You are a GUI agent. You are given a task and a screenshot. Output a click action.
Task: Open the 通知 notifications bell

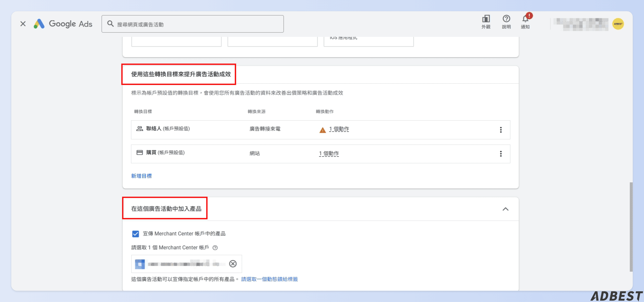tap(525, 22)
